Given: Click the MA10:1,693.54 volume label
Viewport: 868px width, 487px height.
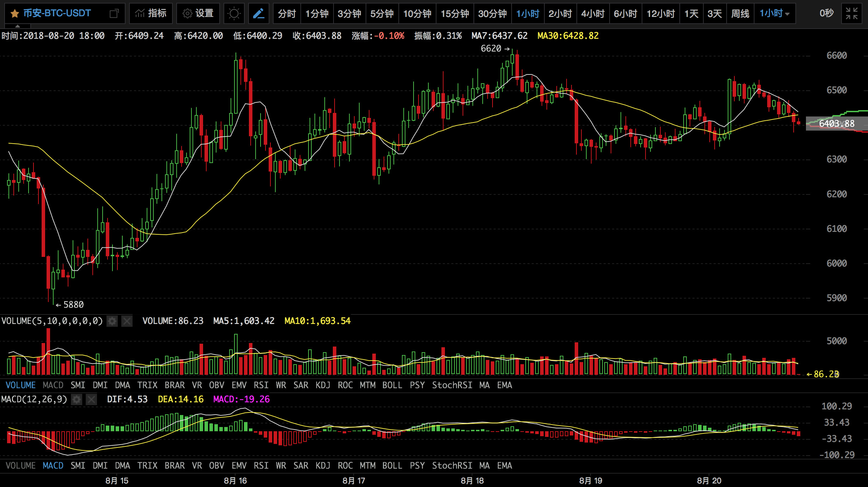Looking at the screenshot, I should point(317,321).
